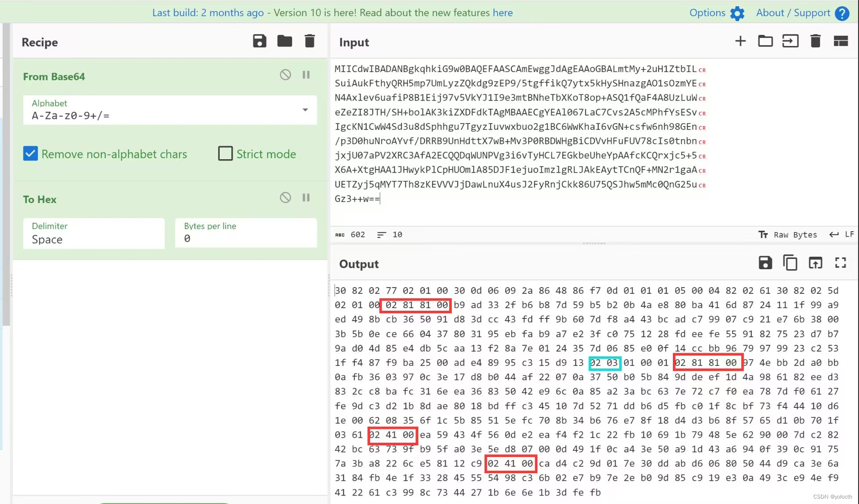Edit the Bytes per line field
This screenshot has width=859, height=504.
click(x=246, y=233)
